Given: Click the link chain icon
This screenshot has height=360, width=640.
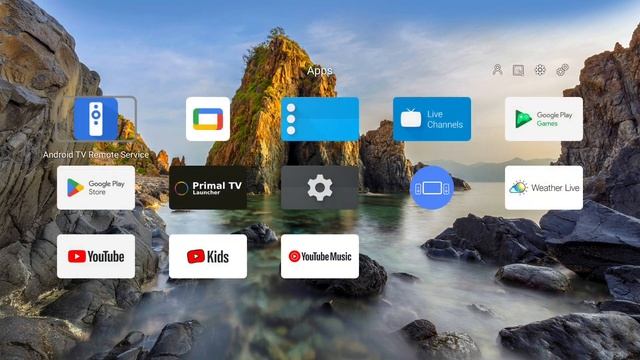Looking at the screenshot, I should pyautogui.click(x=562, y=70).
